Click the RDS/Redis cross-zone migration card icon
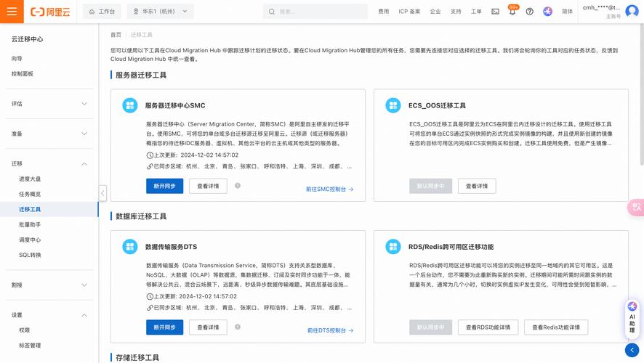 coord(393,247)
